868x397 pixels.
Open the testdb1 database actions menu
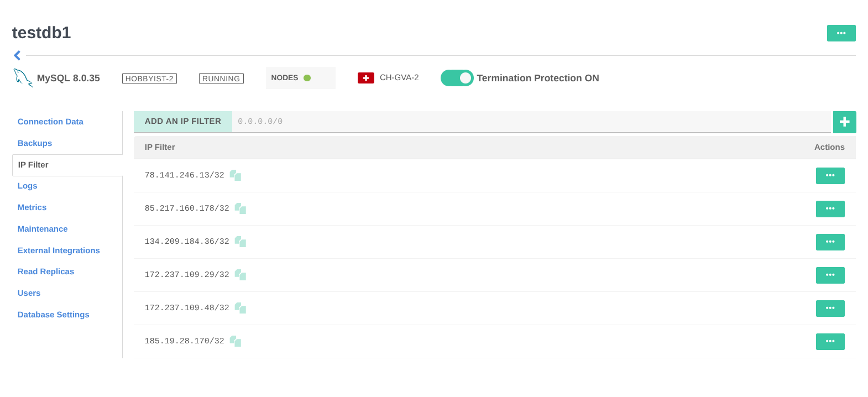coord(841,33)
